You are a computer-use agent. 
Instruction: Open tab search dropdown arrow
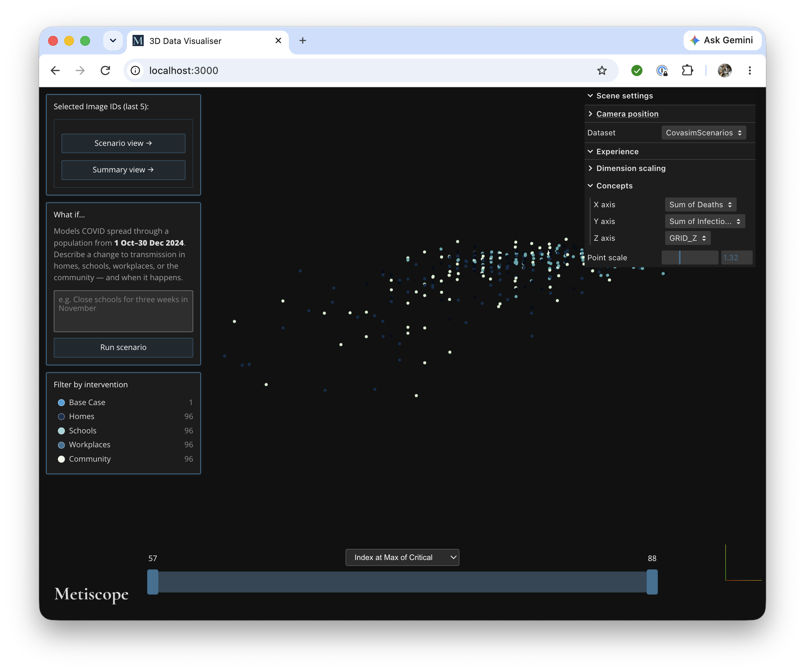tap(113, 41)
